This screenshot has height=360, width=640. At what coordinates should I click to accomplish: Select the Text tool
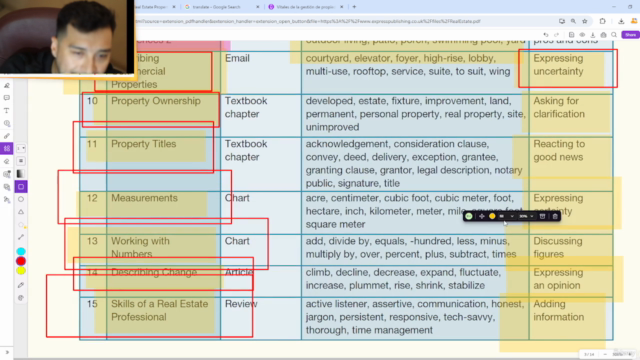[7, 111]
